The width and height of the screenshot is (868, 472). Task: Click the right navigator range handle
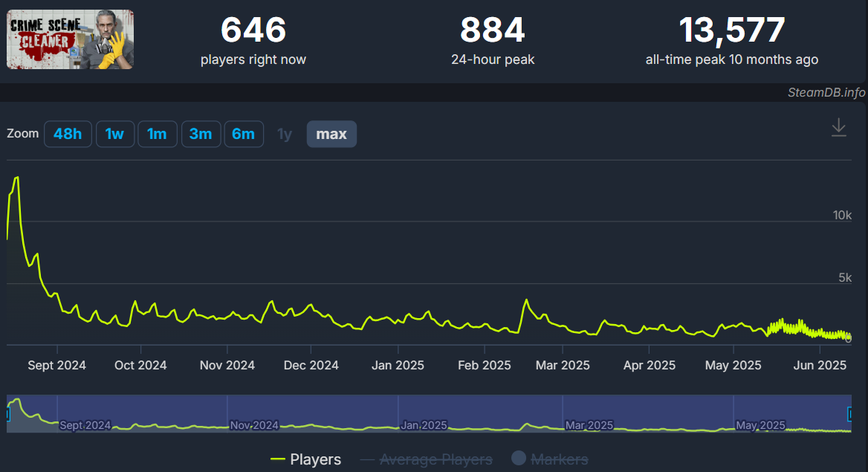tap(850, 414)
